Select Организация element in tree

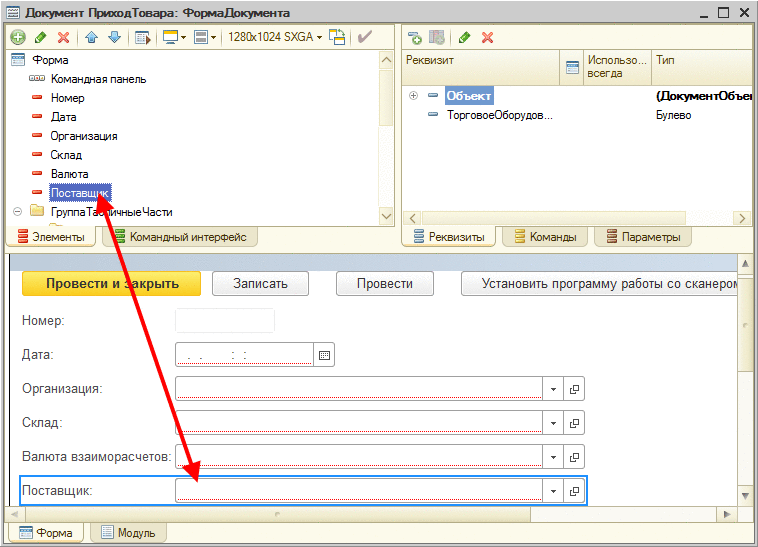[x=84, y=136]
